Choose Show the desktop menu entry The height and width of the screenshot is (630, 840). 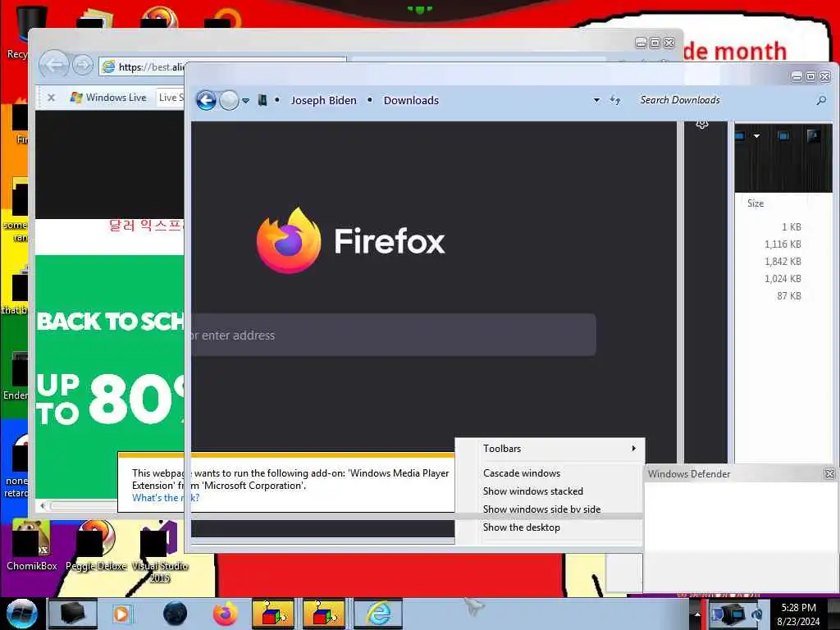[550, 527]
